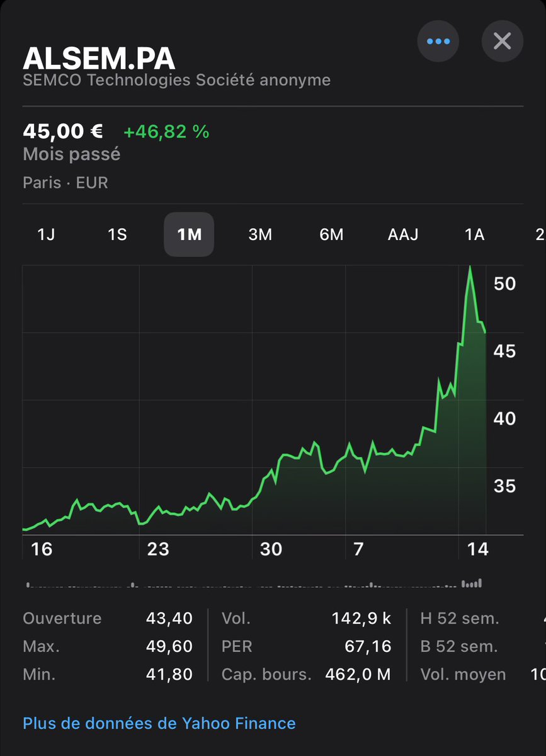Viewport: 546px width, 756px height.
Task: Switch chart to 6M range
Action: pos(331,234)
